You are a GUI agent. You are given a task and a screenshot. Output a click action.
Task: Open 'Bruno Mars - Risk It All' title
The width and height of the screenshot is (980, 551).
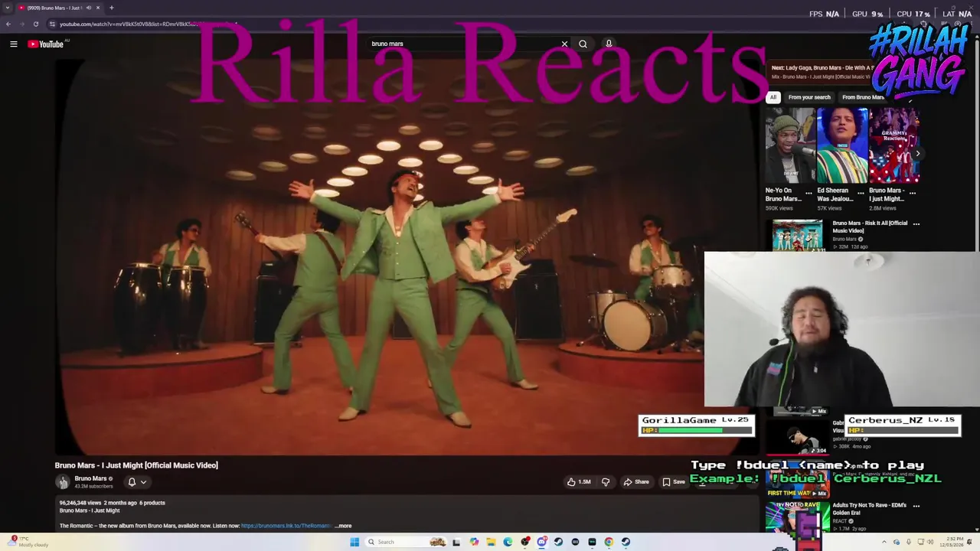(x=870, y=227)
